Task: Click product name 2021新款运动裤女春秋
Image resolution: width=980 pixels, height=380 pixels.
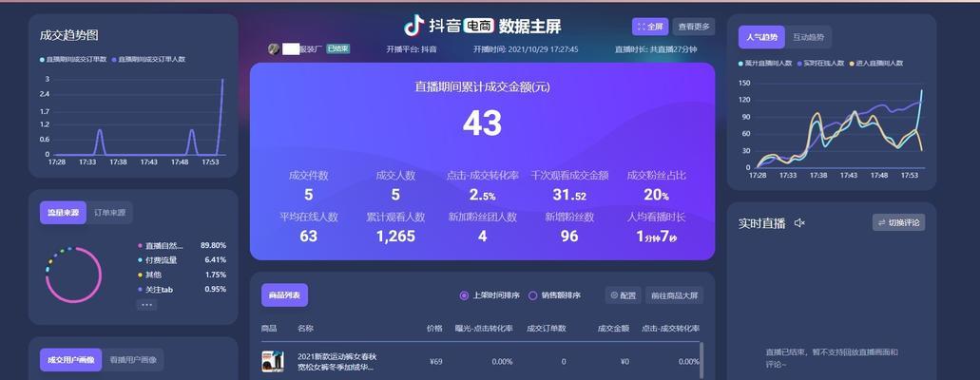Action: pos(336,356)
